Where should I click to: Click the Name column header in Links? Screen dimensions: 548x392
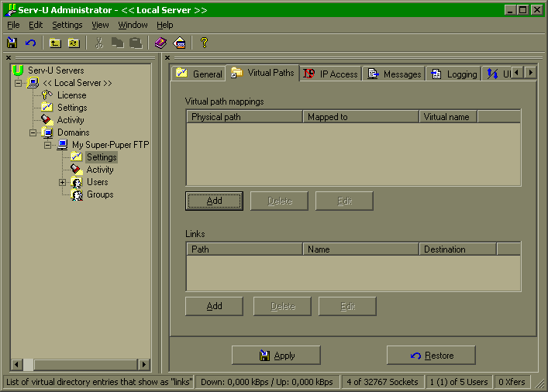pos(361,249)
